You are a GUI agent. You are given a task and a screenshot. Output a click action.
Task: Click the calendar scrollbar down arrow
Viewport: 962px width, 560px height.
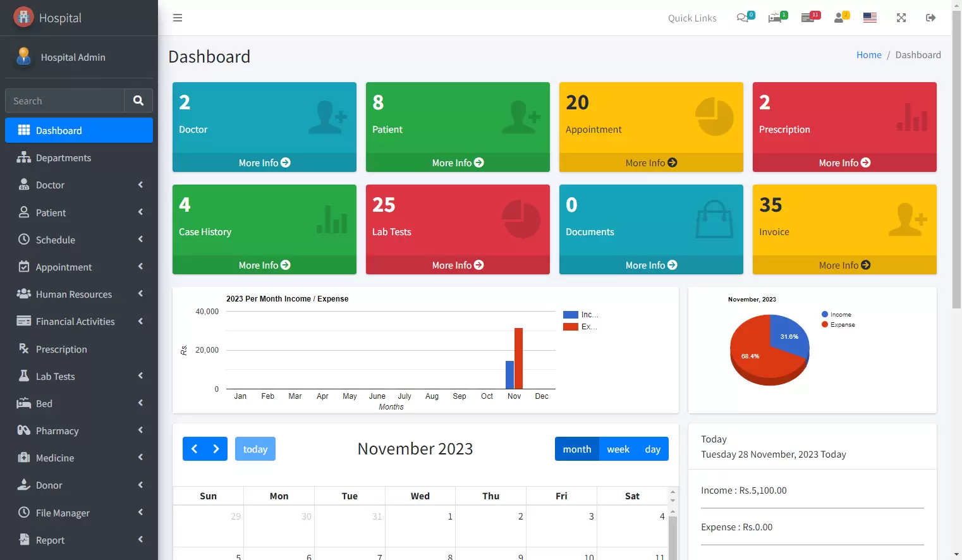(x=673, y=500)
